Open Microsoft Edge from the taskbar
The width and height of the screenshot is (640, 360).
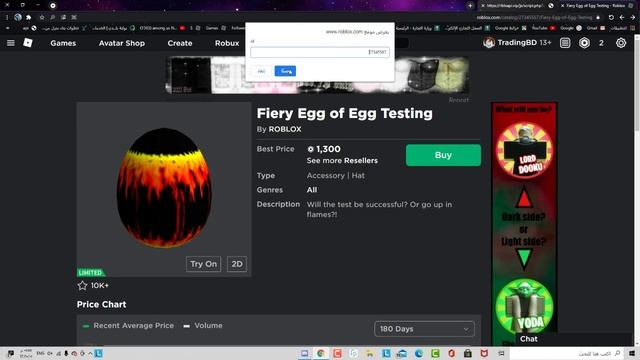pyautogui.click(x=419, y=353)
